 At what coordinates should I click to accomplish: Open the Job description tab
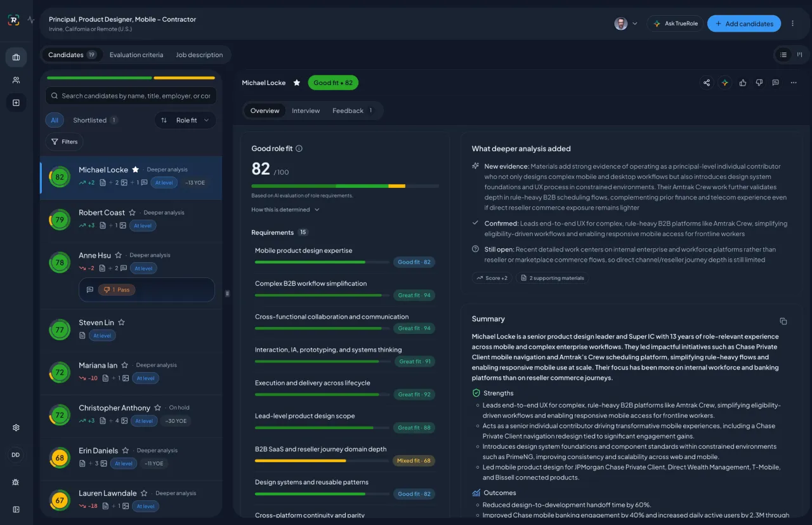click(x=199, y=55)
